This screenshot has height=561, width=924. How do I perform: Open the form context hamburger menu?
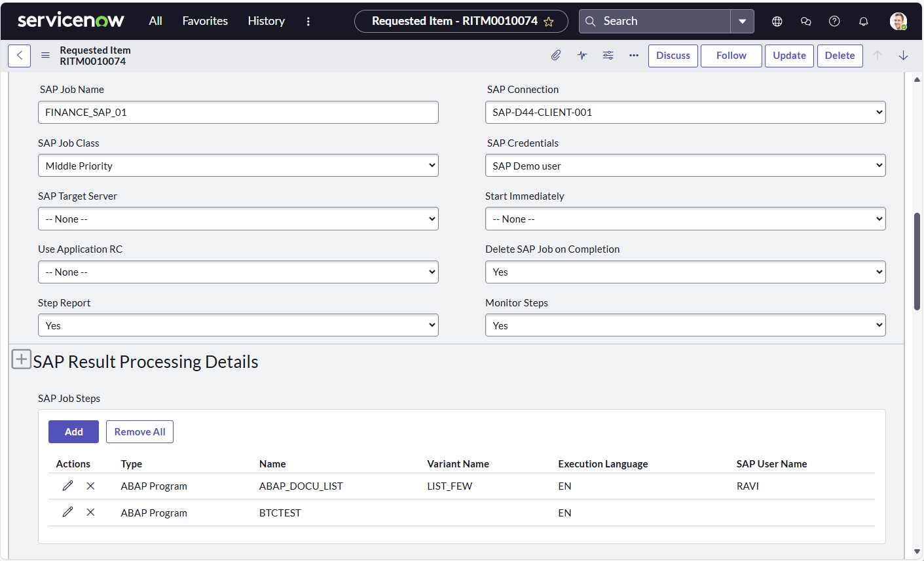pyautogui.click(x=45, y=56)
